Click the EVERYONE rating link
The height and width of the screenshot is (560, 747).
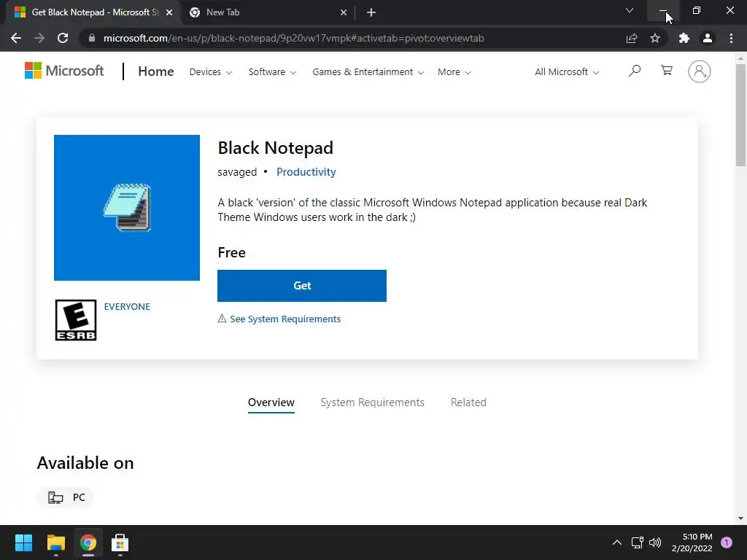coord(127,307)
